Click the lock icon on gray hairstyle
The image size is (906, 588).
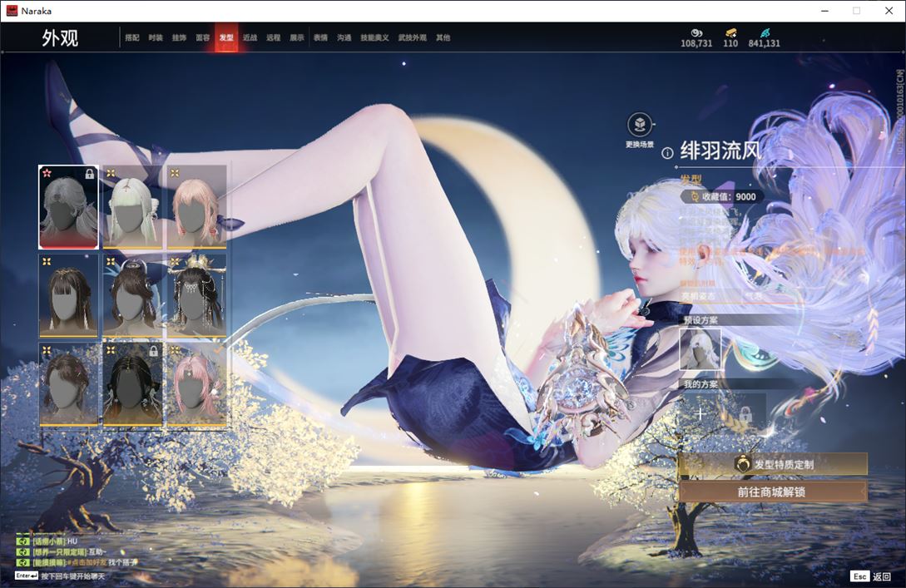click(x=90, y=173)
